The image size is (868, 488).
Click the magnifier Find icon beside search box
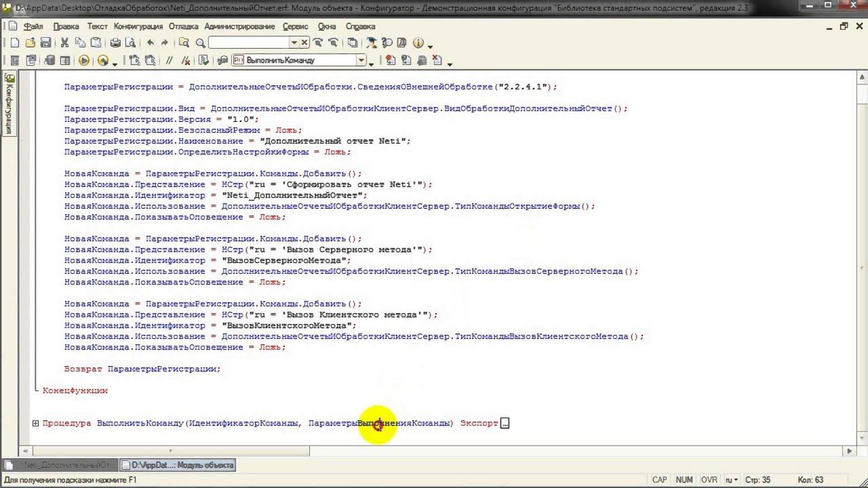[x=200, y=43]
